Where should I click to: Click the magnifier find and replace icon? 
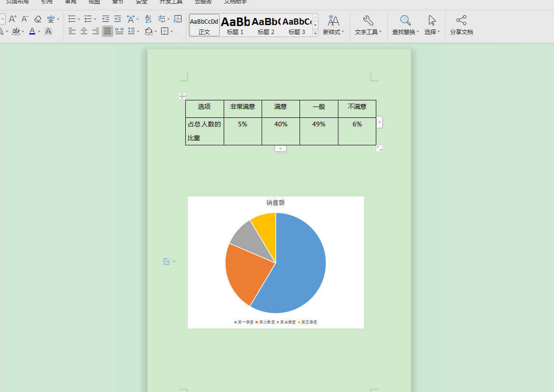click(x=405, y=20)
